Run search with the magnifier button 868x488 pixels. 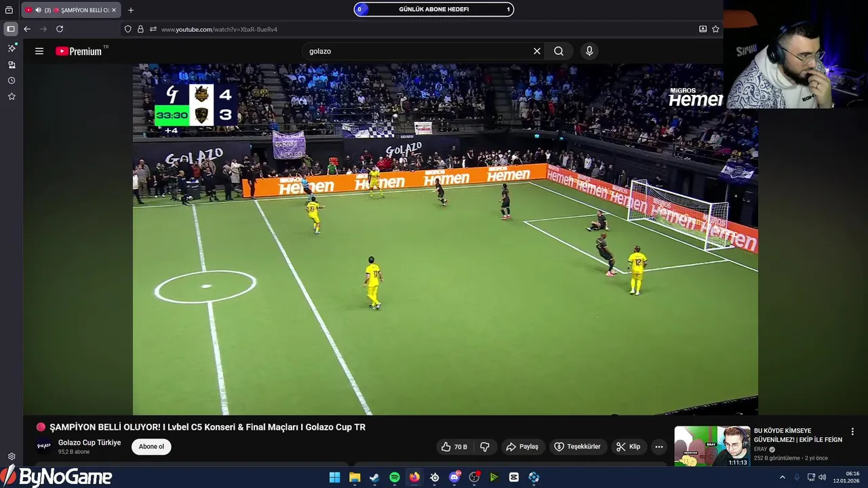pos(559,51)
